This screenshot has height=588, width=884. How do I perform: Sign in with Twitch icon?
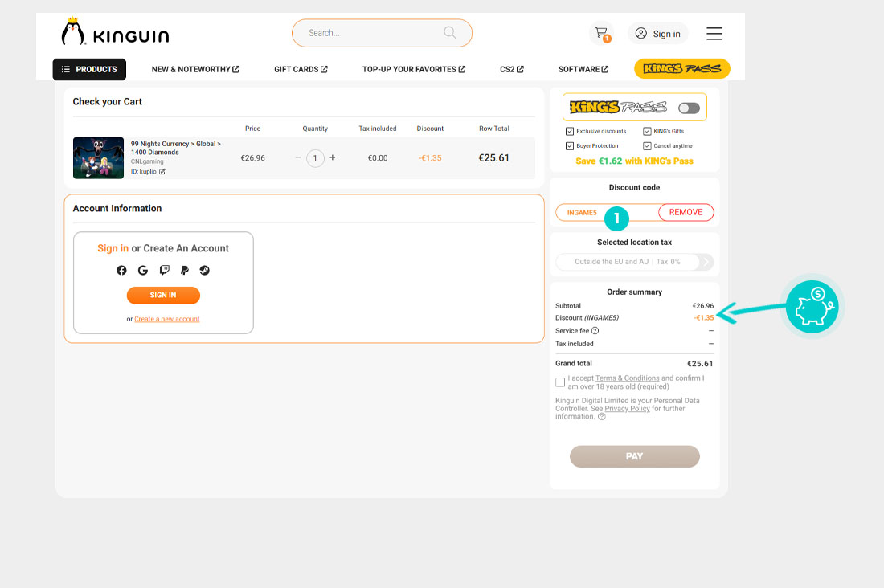[x=164, y=271]
